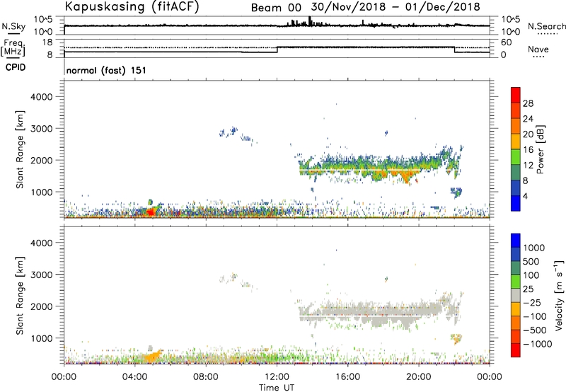Click the "Kapuskasing (fitACF)" title text
This screenshot has height=392, width=566.
[x=132, y=6]
